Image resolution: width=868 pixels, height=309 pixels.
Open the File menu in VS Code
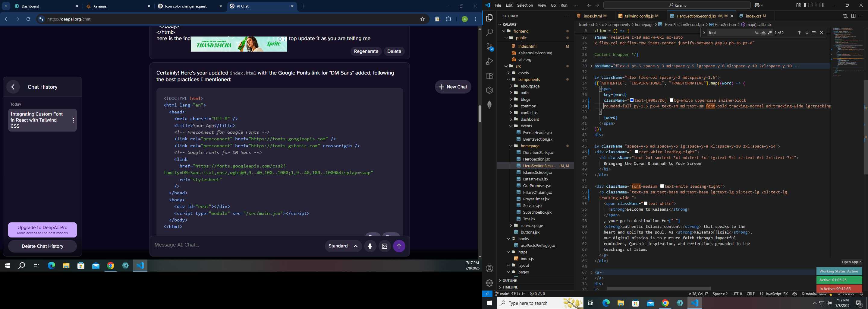tap(498, 5)
